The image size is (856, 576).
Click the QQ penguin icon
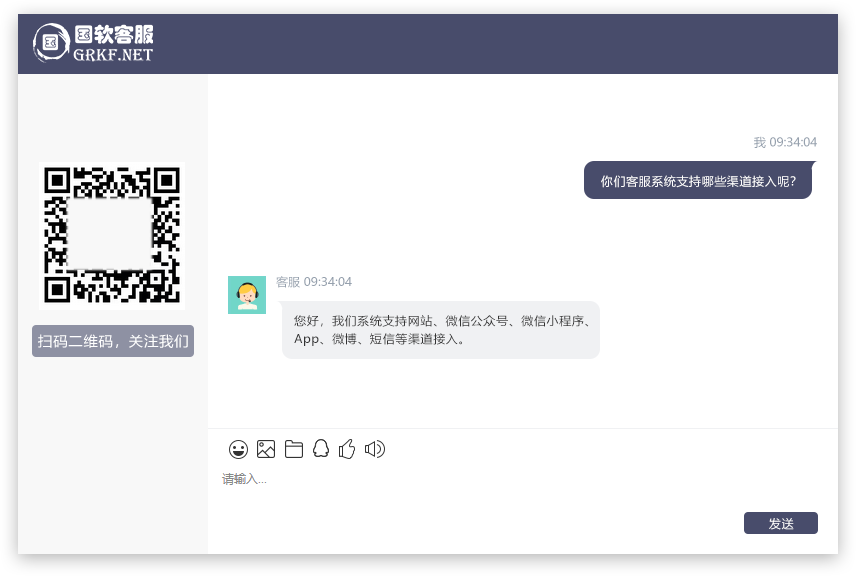pyautogui.click(x=321, y=449)
